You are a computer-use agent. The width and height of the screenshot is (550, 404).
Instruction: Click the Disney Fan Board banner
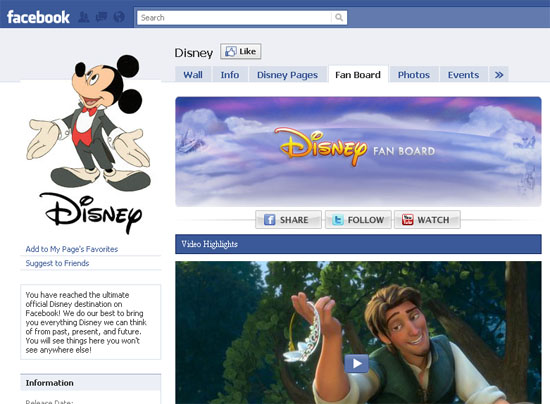point(358,152)
